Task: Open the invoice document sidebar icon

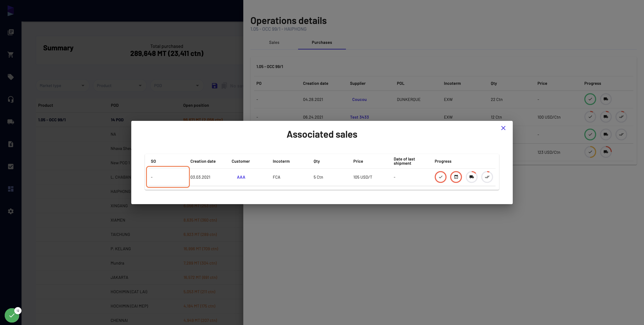Action: (11, 144)
